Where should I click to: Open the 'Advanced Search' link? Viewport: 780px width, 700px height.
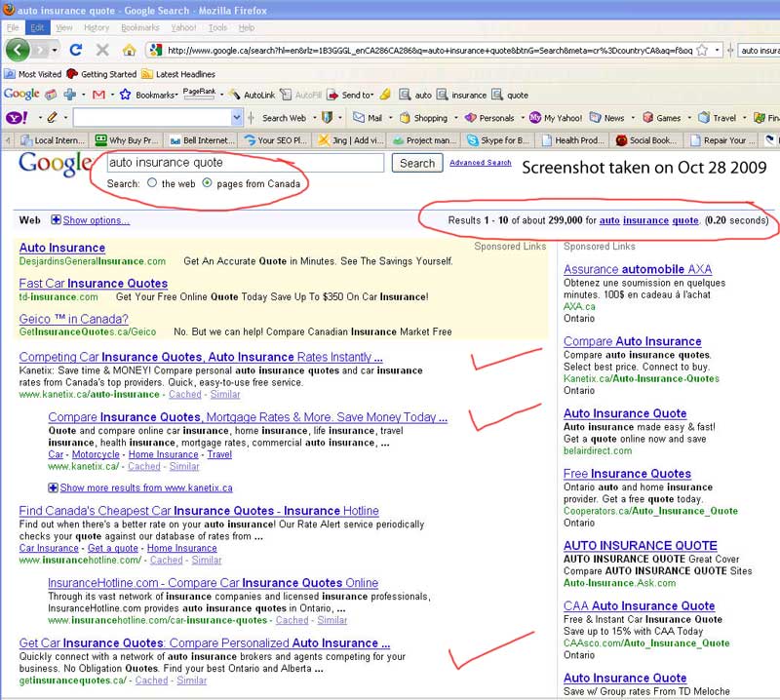coord(480,163)
